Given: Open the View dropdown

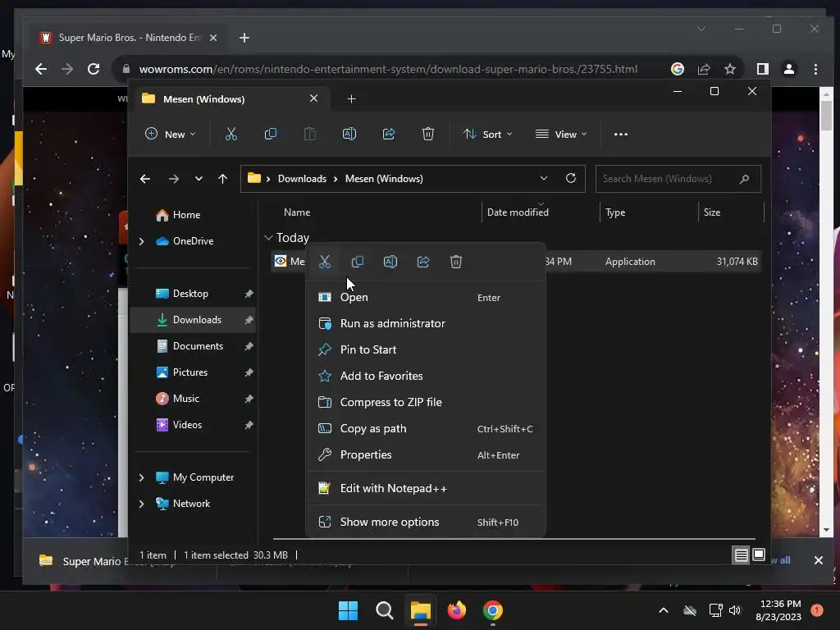Looking at the screenshot, I should (x=561, y=134).
